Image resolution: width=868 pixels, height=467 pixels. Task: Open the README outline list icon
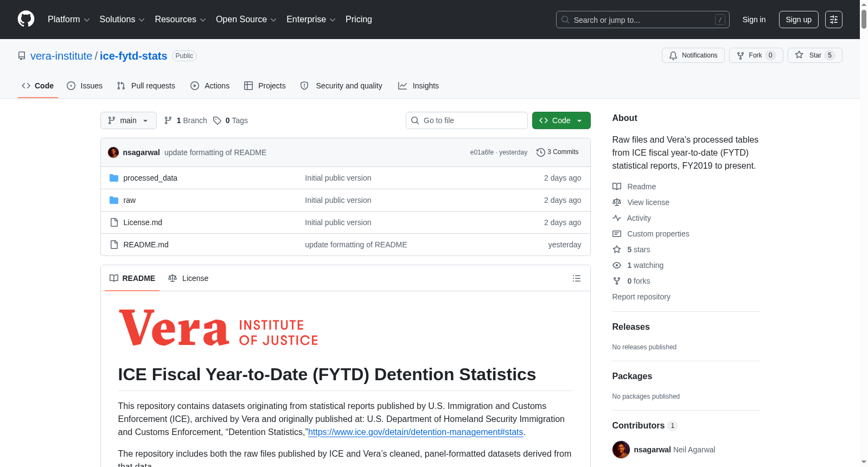(x=577, y=278)
